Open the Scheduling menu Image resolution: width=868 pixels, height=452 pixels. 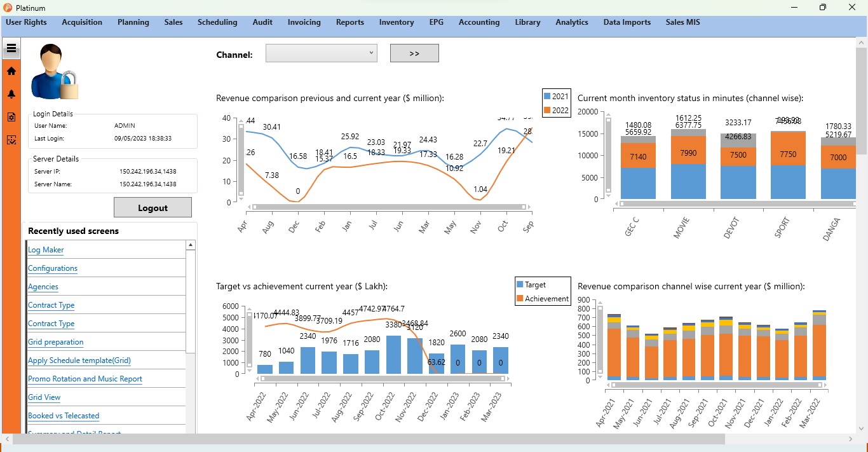[217, 22]
